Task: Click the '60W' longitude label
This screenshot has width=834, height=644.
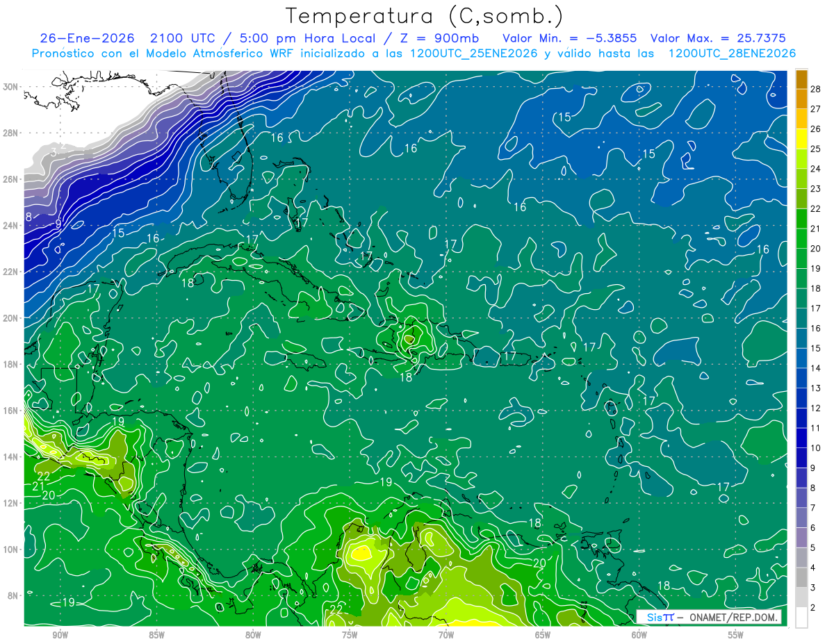Action: [639, 636]
